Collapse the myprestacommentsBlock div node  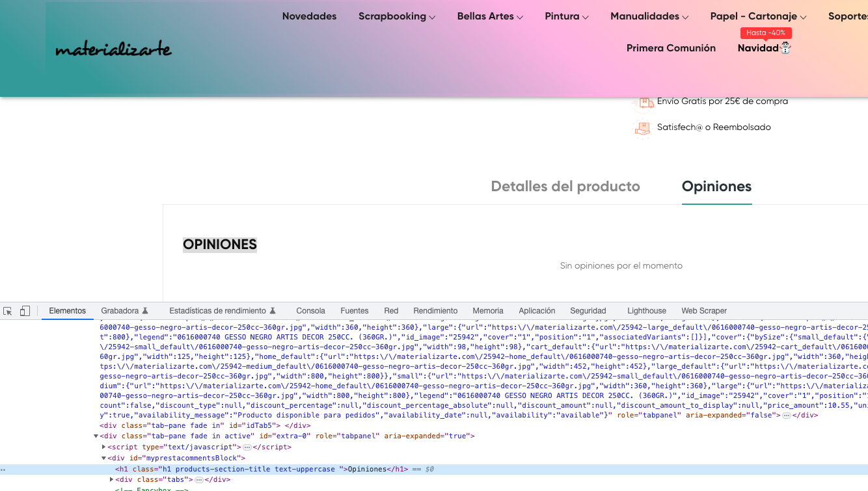pos(104,458)
